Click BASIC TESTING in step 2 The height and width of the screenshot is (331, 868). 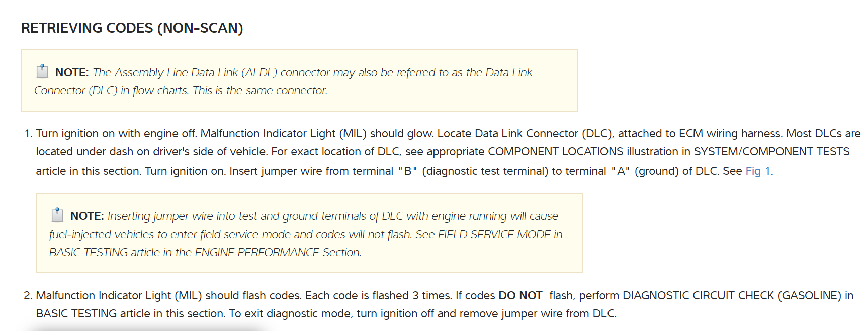click(76, 314)
